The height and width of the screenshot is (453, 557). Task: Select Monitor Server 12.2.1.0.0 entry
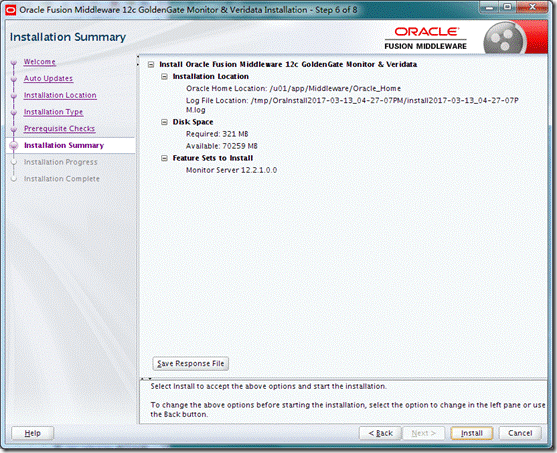(x=231, y=170)
